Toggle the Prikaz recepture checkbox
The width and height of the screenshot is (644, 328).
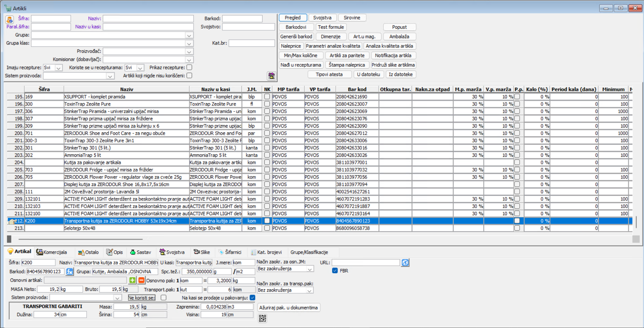point(189,67)
